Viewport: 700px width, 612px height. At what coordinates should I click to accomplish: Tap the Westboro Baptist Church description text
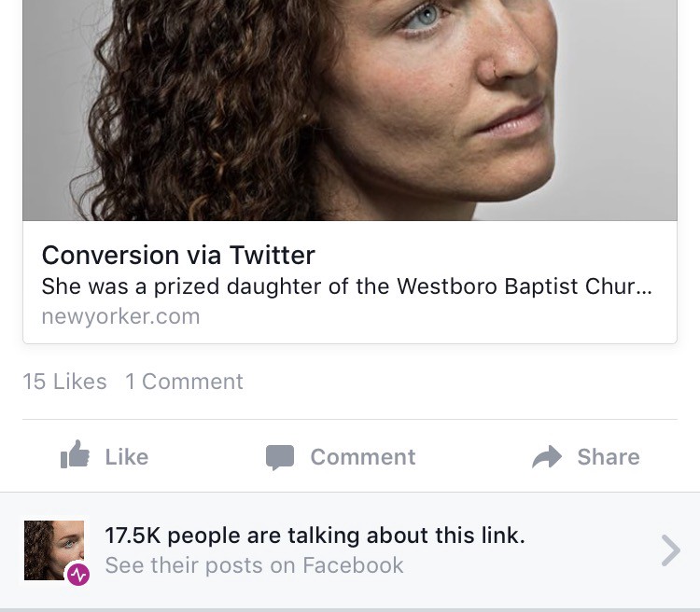(x=347, y=286)
